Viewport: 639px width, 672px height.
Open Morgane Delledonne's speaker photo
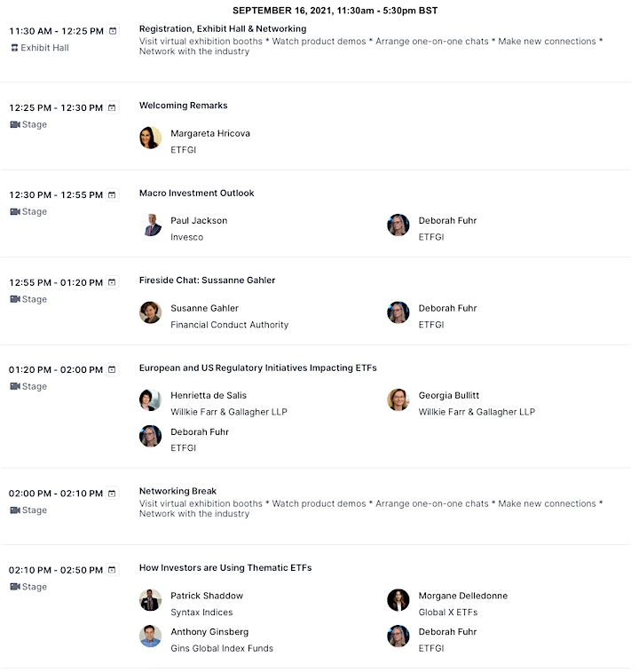click(398, 600)
